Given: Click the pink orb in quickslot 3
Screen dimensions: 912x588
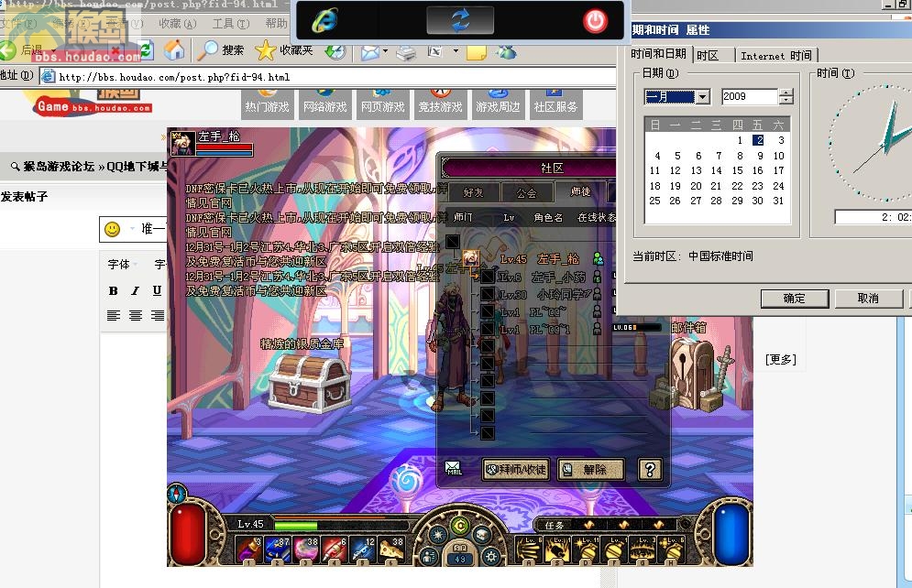Looking at the screenshot, I should pos(306,550).
